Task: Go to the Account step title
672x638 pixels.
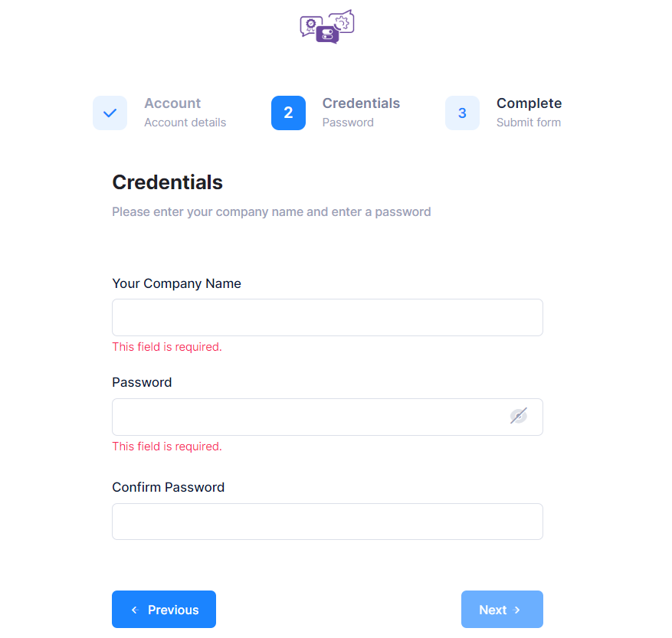Action: point(172,103)
